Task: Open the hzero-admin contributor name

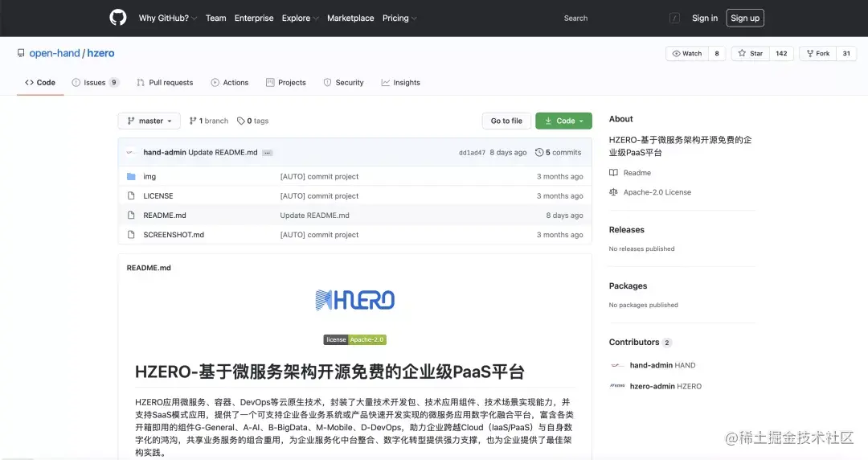Action: 652,386
